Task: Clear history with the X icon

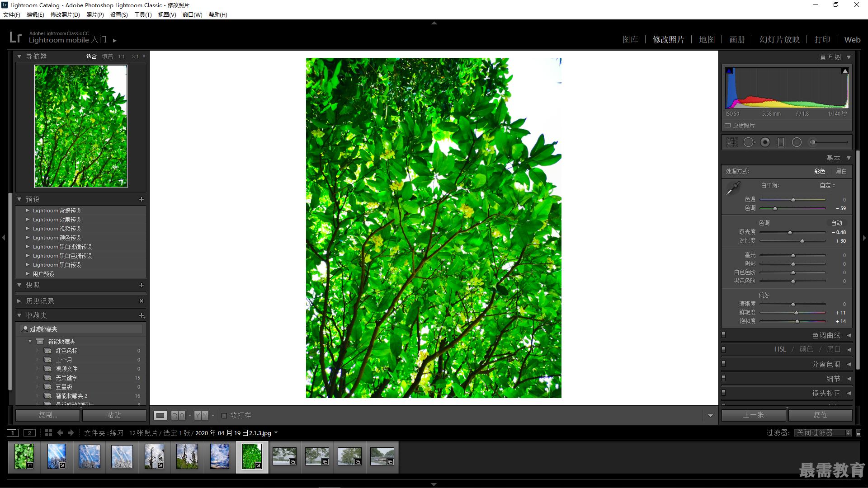Action: pyautogui.click(x=142, y=301)
